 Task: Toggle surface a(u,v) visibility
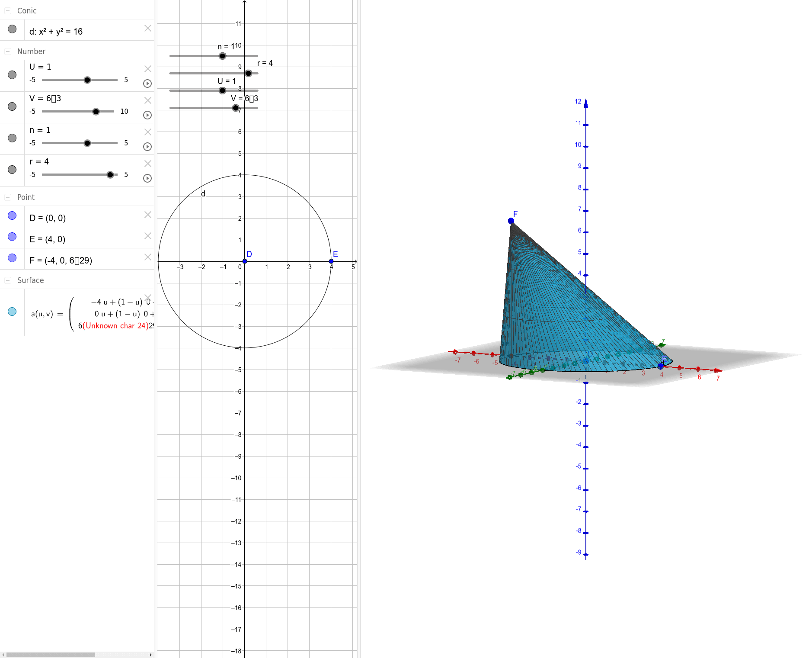(12, 311)
